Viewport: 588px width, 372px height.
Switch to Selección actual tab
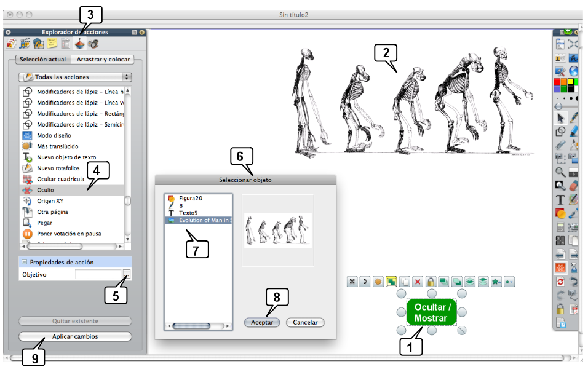pos(42,60)
